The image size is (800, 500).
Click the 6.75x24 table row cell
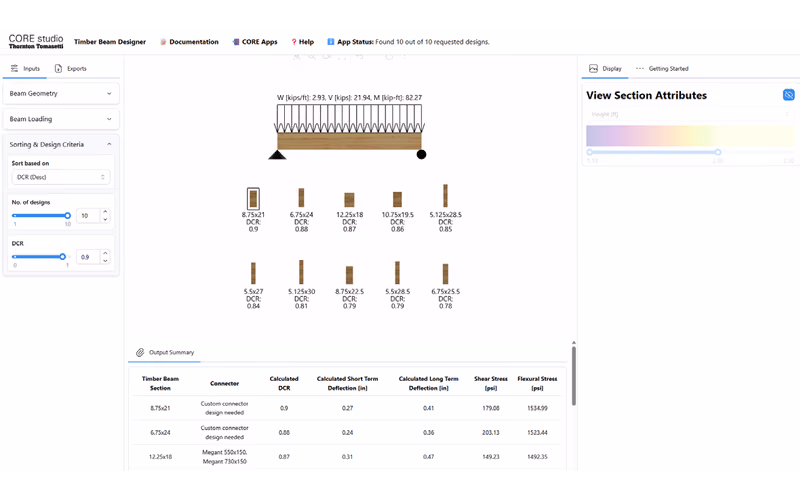(x=160, y=433)
